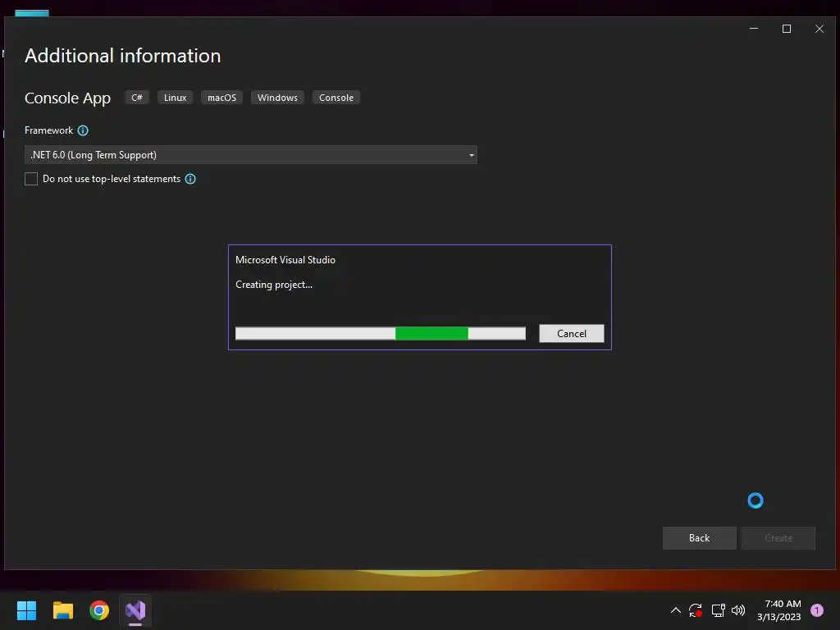Image resolution: width=840 pixels, height=630 pixels.
Task: Click the Windows tag
Action: [277, 98]
